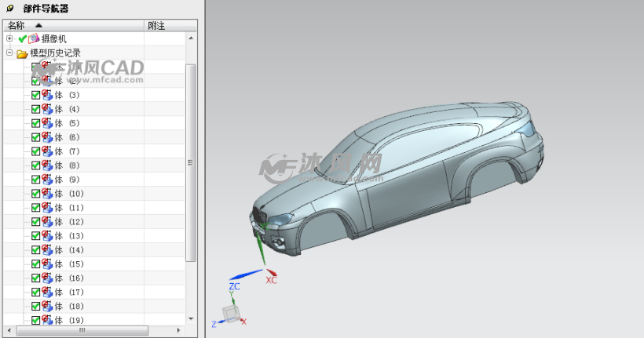
Task: Click the body feature icon of 体 (12)
Action: [x=47, y=222]
